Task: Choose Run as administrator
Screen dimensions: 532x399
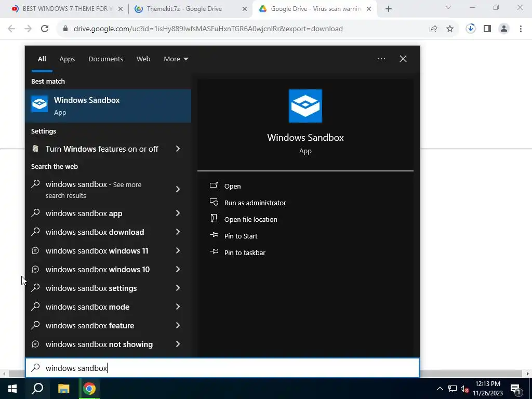Action: coord(255,203)
